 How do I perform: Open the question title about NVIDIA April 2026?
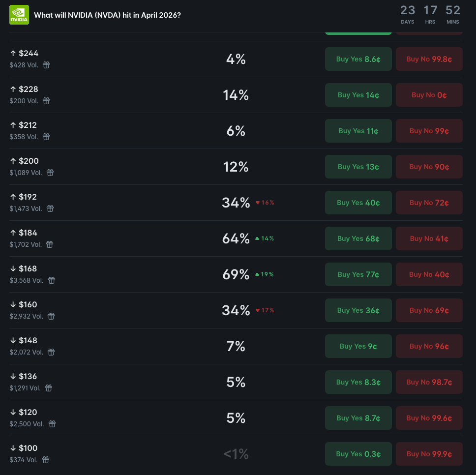(108, 15)
